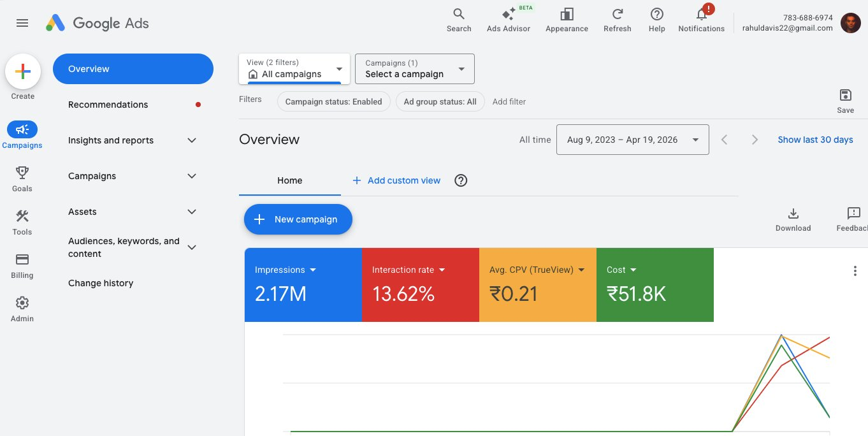The image size is (868, 436).
Task: Open the All campaigns view dropdown
Action: [293, 68]
